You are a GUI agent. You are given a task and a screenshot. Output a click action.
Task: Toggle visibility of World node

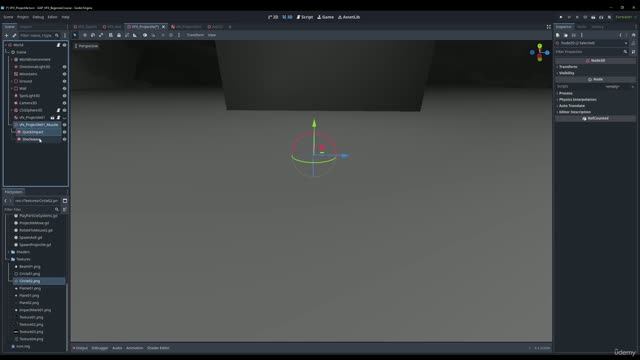coord(64,45)
